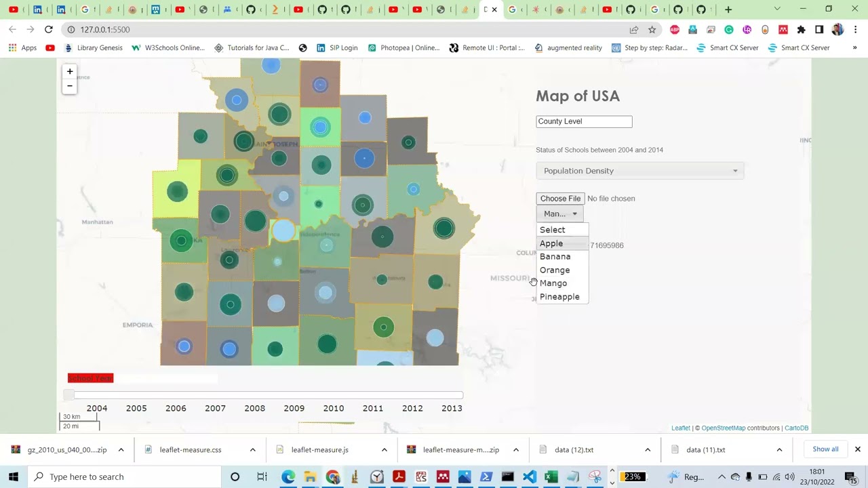Screen dimensions: 868x488
Task: Launch Microsoft Edge from the taskbar
Action: point(288,477)
